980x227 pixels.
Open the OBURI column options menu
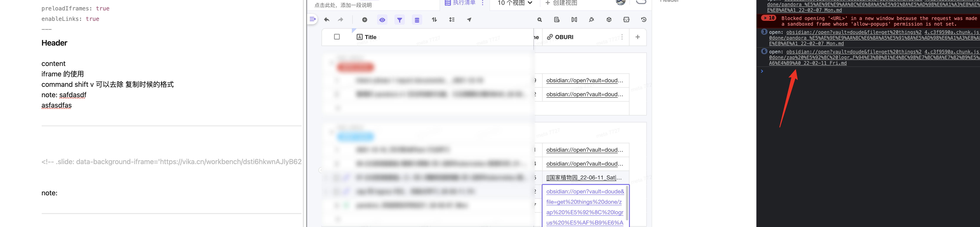pos(622,36)
